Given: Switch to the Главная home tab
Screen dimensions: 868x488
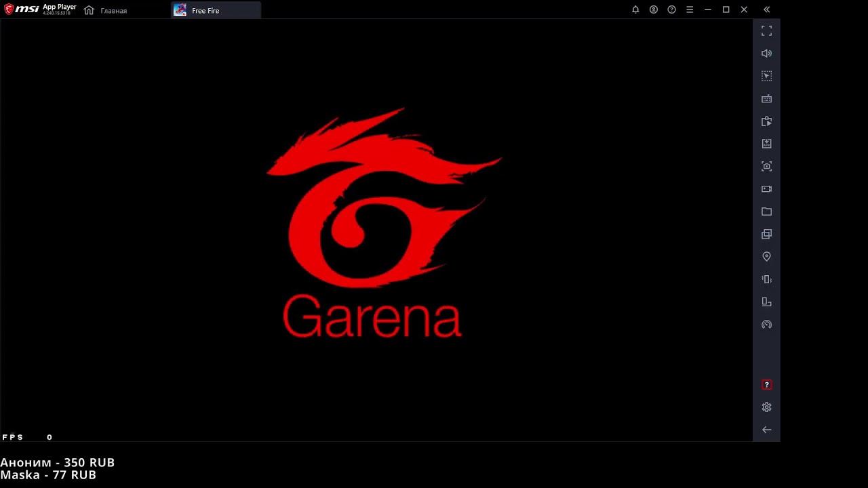Looking at the screenshot, I should [106, 10].
